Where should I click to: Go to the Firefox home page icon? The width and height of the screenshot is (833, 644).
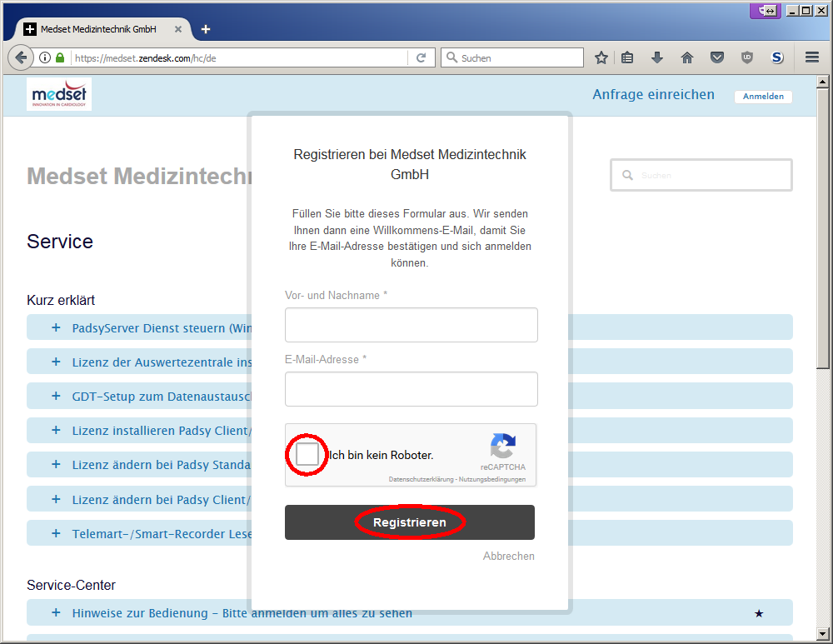687,57
